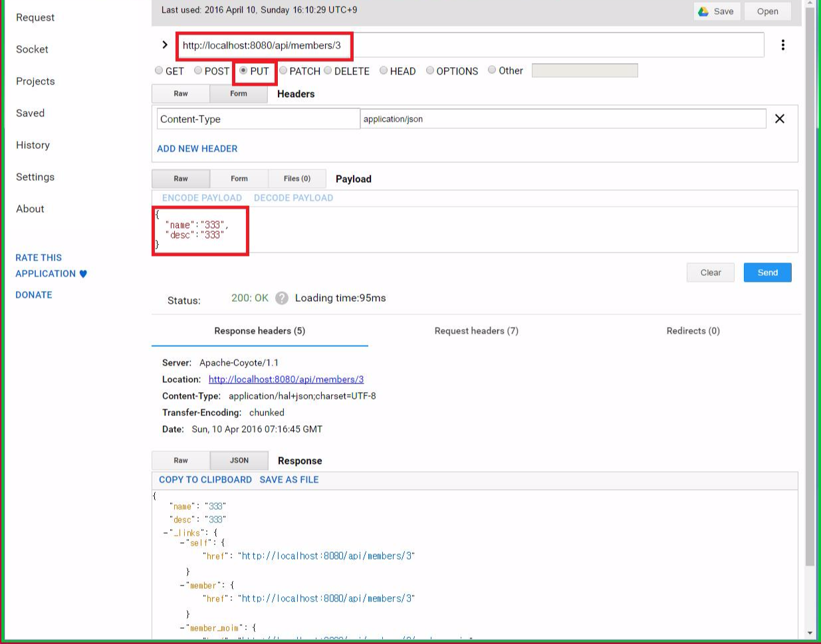Click the Loading time:95ms text

(x=340, y=298)
